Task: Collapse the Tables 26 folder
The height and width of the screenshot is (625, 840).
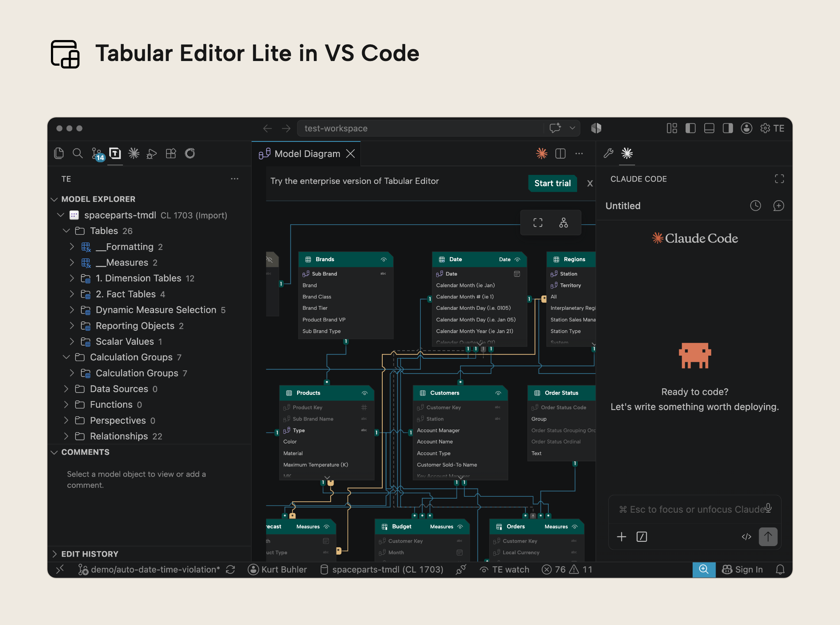Action: coord(66,230)
